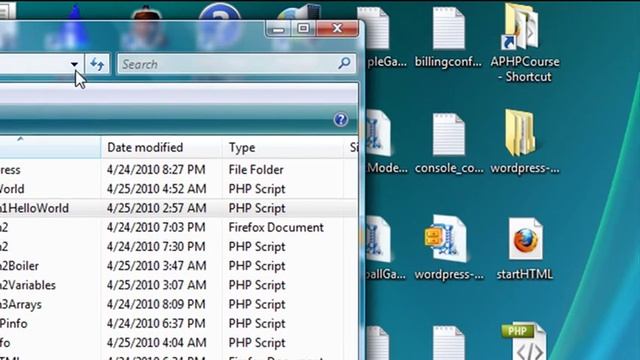Open Explorer help question mark icon

(341, 120)
